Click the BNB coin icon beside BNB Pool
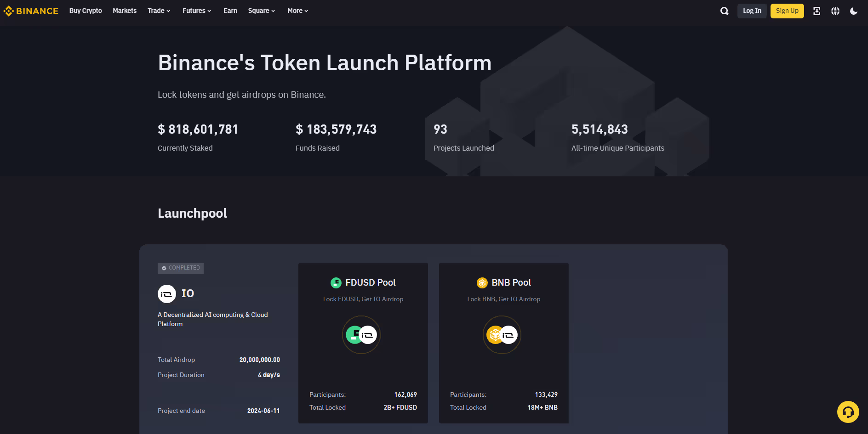Image resolution: width=868 pixels, height=434 pixels. coord(482,282)
